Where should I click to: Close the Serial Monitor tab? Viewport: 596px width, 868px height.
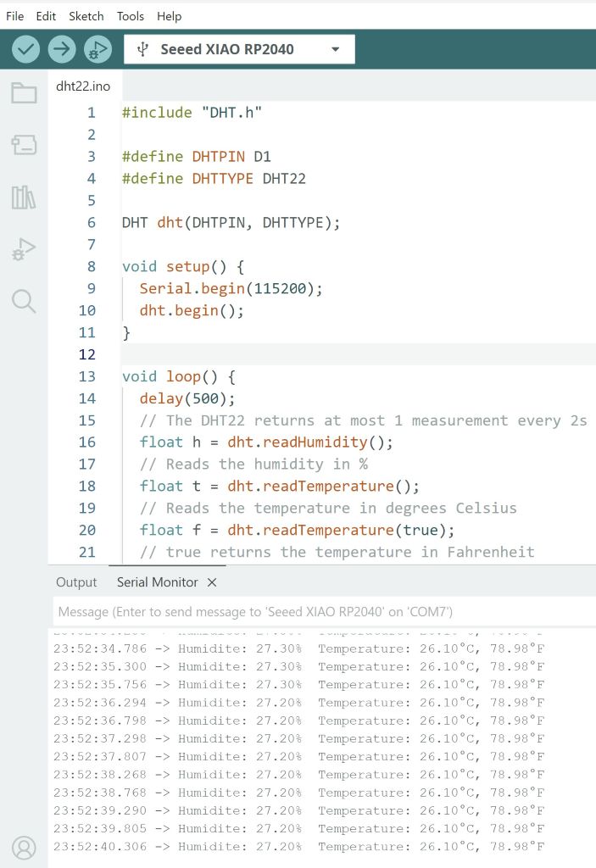213,582
